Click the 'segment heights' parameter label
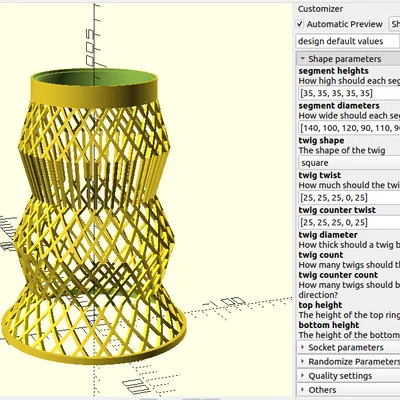 [333, 71]
